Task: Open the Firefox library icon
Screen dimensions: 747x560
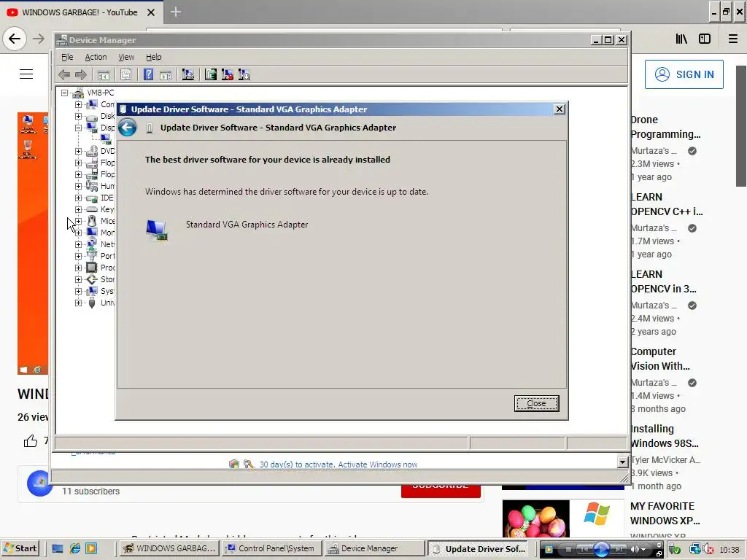Action: click(682, 39)
